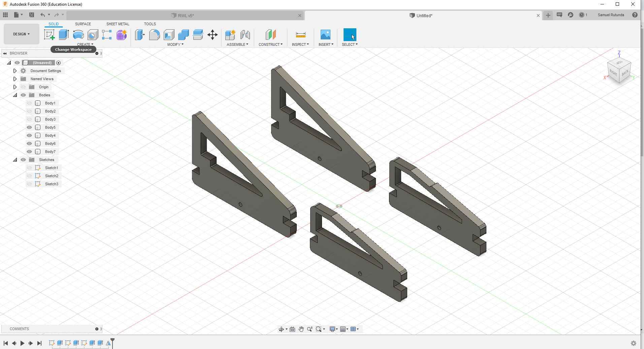Play the timeline
The height and width of the screenshot is (349, 644).
(22, 343)
